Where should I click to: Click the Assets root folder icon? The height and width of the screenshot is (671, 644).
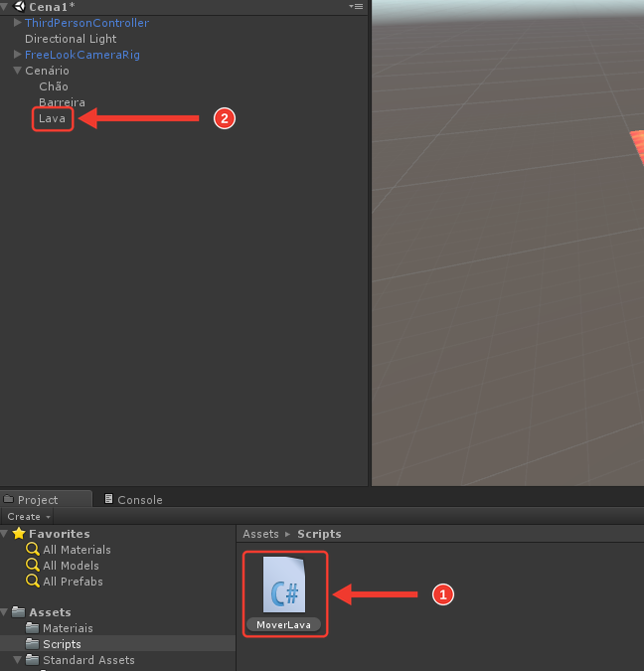pyautogui.click(x=19, y=612)
